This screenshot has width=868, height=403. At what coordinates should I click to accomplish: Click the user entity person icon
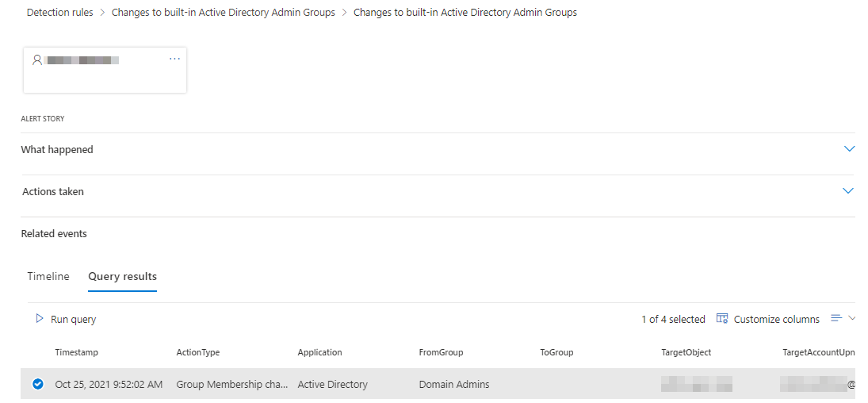[36, 59]
